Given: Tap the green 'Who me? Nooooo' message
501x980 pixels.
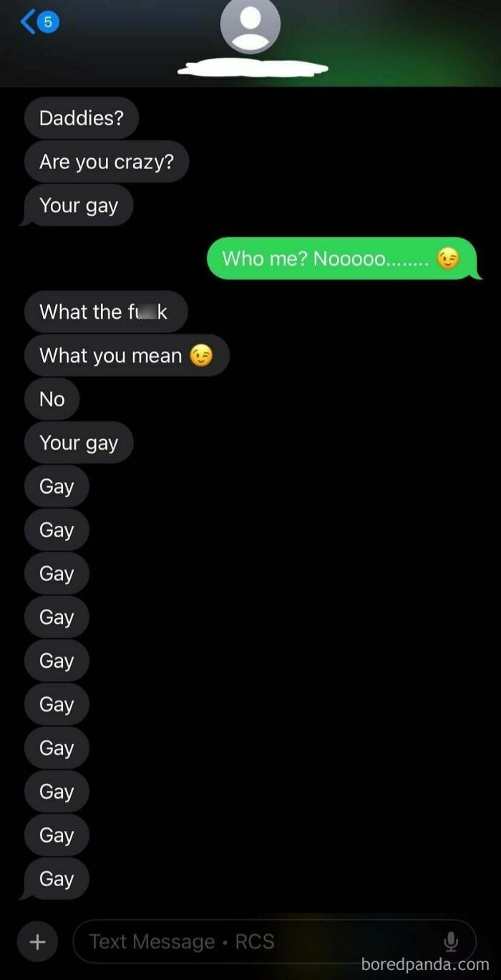Looking at the screenshot, I should (x=343, y=259).
